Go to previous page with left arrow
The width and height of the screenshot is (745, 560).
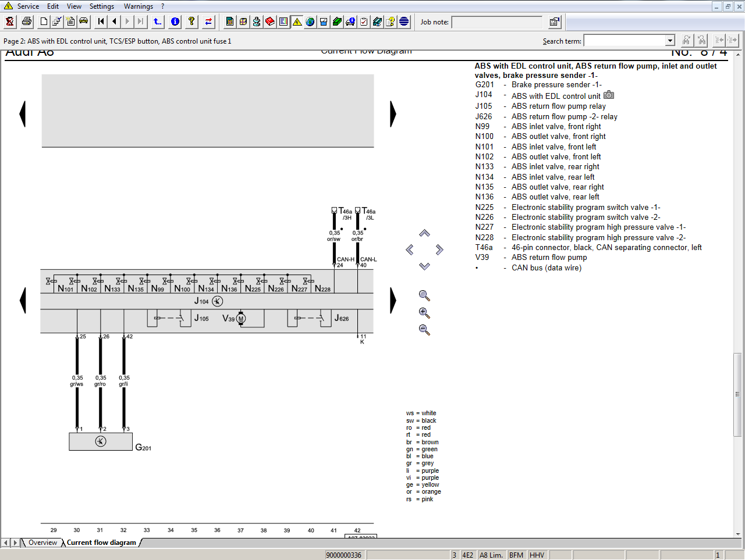pyautogui.click(x=115, y=22)
